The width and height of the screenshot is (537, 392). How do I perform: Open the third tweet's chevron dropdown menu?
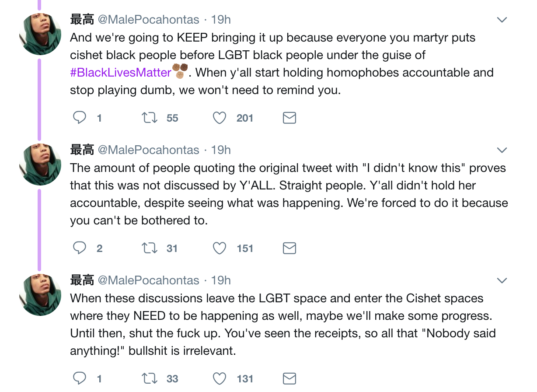[502, 280]
